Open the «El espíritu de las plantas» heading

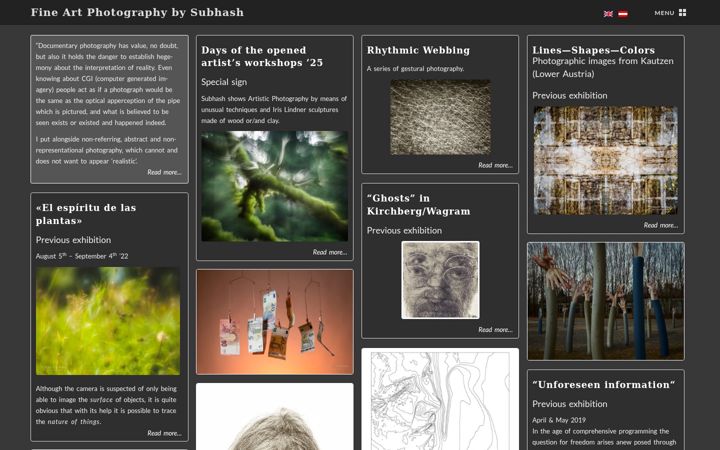coord(86,214)
